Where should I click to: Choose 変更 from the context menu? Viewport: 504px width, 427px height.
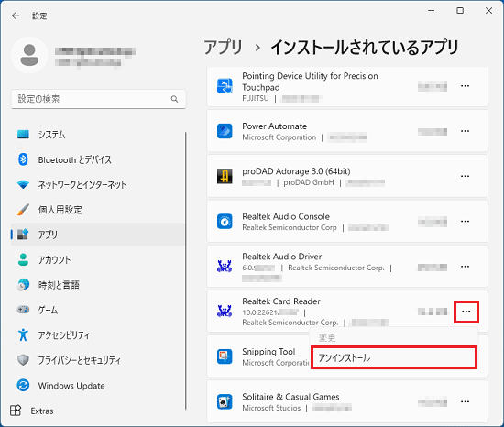[x=394, y=337]
